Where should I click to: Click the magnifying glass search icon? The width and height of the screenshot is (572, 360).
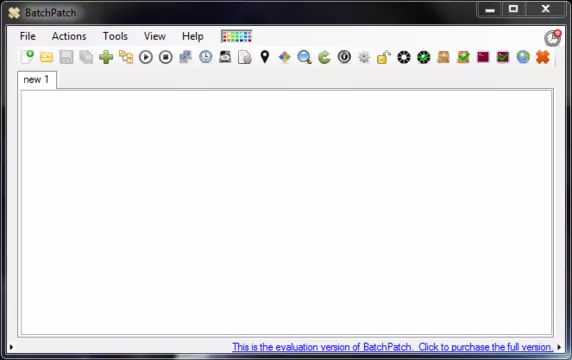pos(304,57)
